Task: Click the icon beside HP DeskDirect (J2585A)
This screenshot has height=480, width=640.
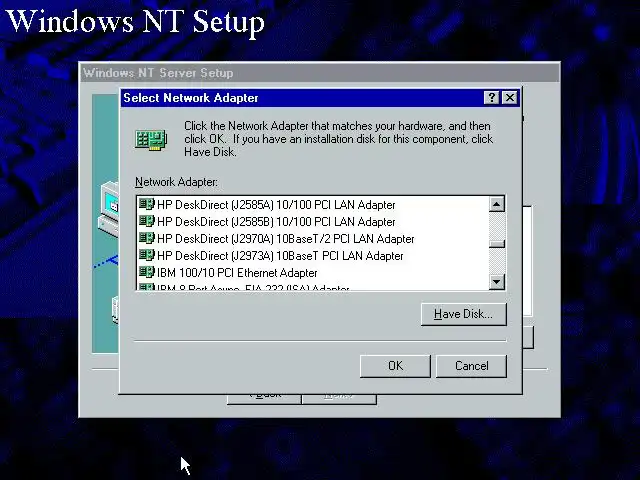Action: [147, 204]
